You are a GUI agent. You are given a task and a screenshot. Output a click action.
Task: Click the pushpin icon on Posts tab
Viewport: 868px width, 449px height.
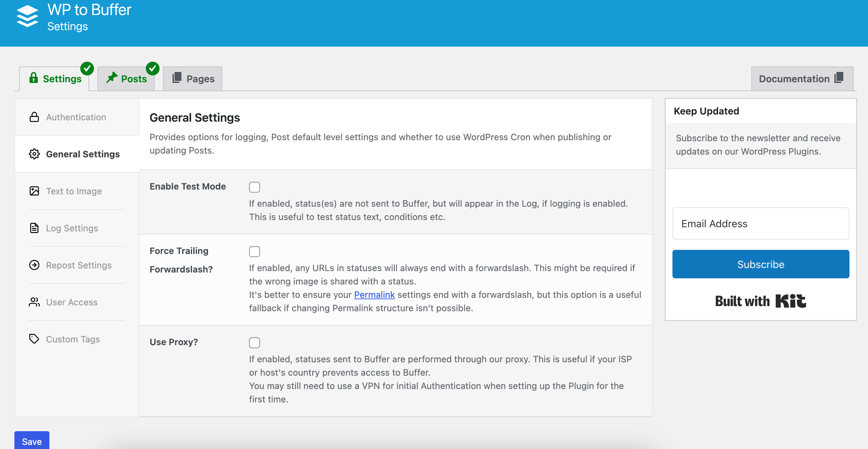[112, 78]
